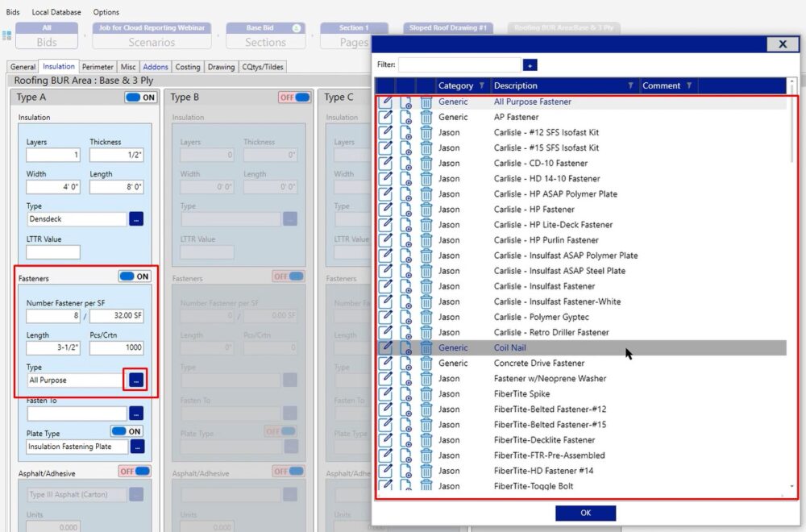Toggle the Type A ON switch
Image resolution: width=806 pixels, height=532 pixels.
click(x=140, y=98)
